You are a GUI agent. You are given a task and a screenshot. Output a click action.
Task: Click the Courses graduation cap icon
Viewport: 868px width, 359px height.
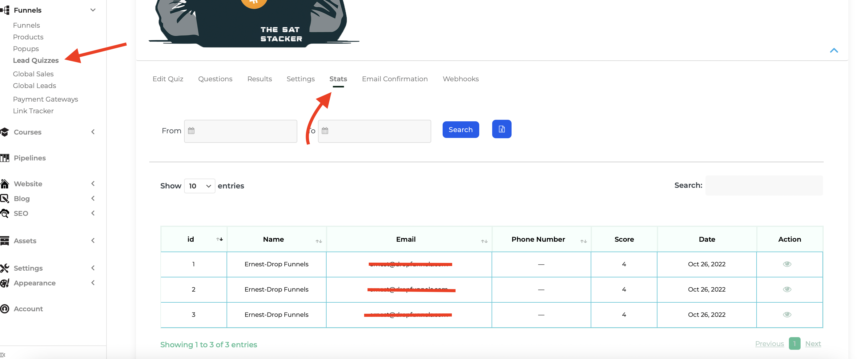click(5, 132)
